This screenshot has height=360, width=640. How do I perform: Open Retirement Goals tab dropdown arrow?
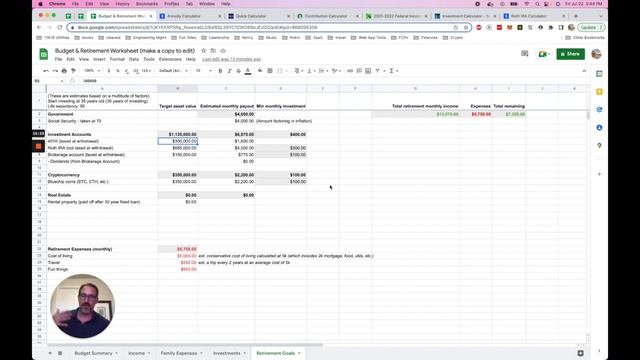(300, 353)
